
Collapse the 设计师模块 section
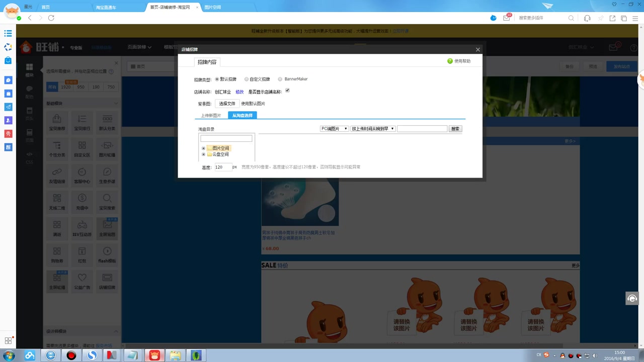point(116,331)
